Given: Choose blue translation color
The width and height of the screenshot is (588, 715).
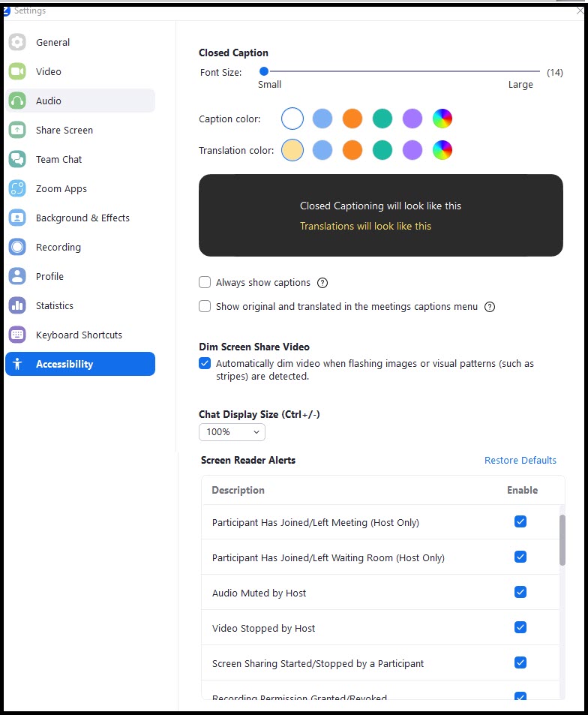Looking at the screenshot, I should coord(322,150).
